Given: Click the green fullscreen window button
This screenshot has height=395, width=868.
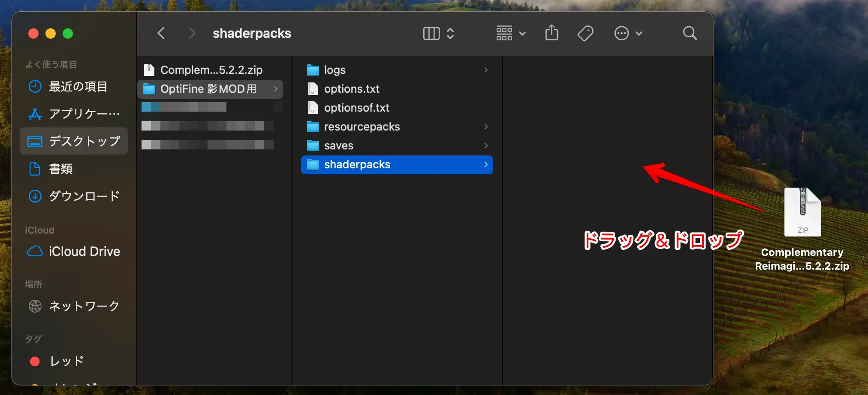Looking at the screenshot, I should [x=68, y=33].
